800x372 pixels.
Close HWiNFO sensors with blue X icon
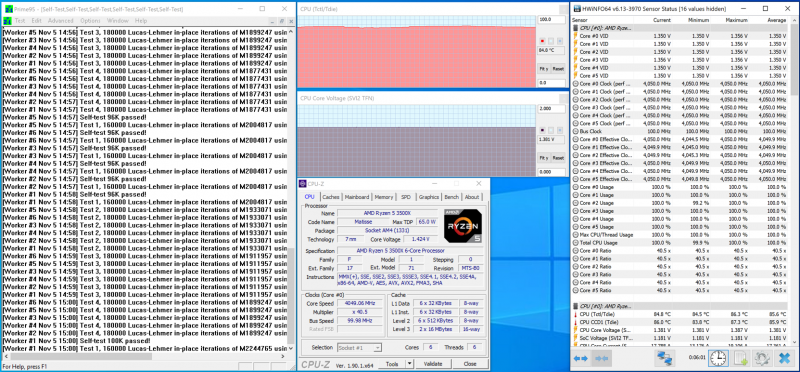[785, 359]
